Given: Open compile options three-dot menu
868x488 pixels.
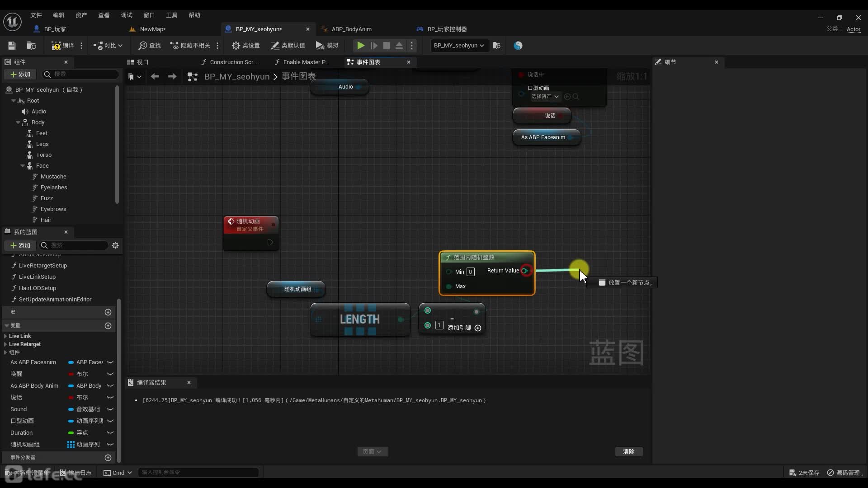Looking at the screenshot, I should (x=81, y=46).
